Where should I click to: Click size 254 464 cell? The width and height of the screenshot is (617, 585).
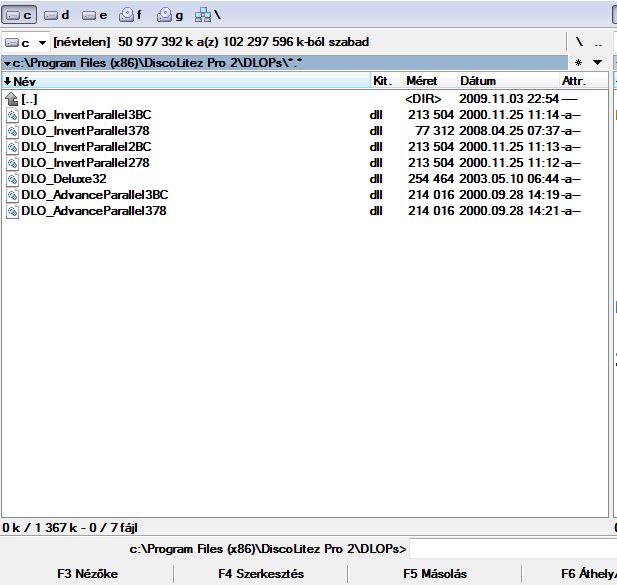tap(431, 179)
